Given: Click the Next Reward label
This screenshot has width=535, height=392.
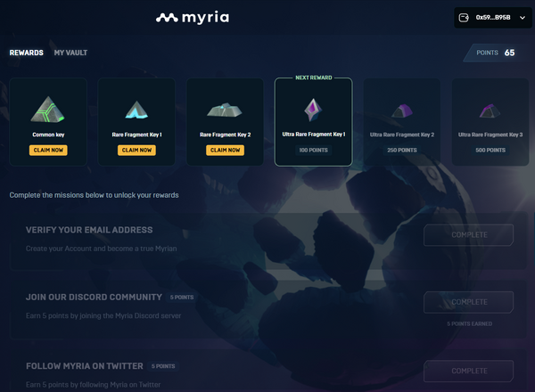Looking at the screenshot, I should click(314, 78).
